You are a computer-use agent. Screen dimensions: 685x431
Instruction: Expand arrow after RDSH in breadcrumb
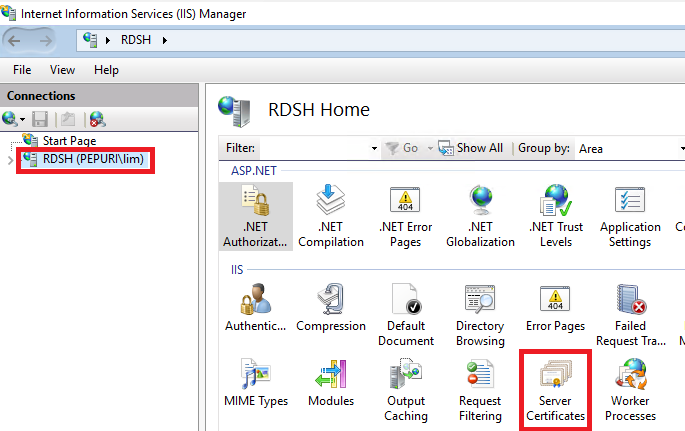(x=165, y=40)
